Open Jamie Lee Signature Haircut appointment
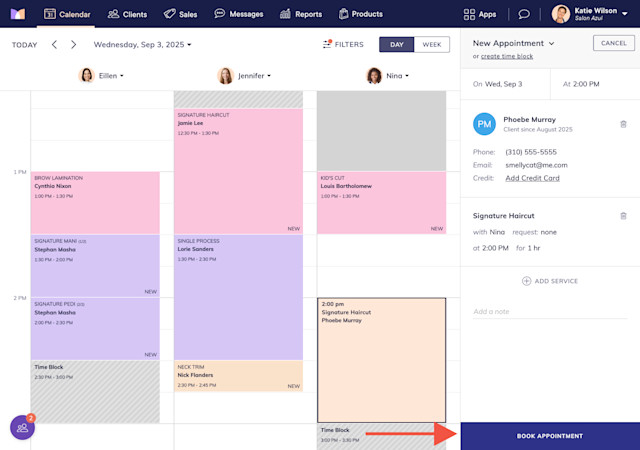The width and height of the screenshot is (640, 450). (x=238, y=172)
